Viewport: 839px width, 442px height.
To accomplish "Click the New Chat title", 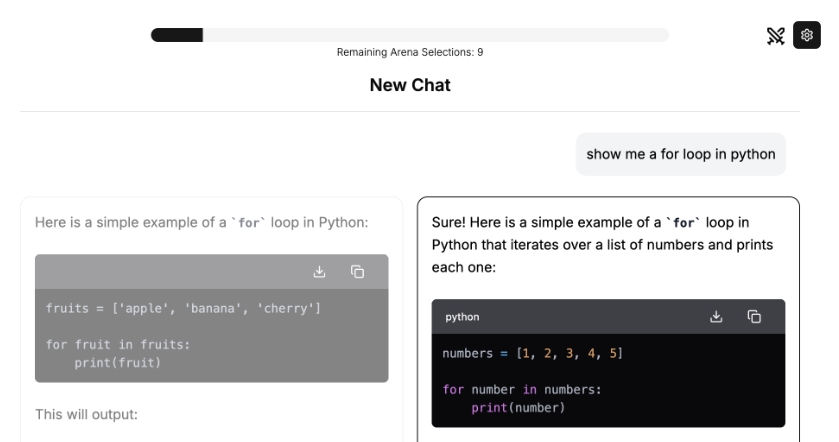I will coord(410,85).
